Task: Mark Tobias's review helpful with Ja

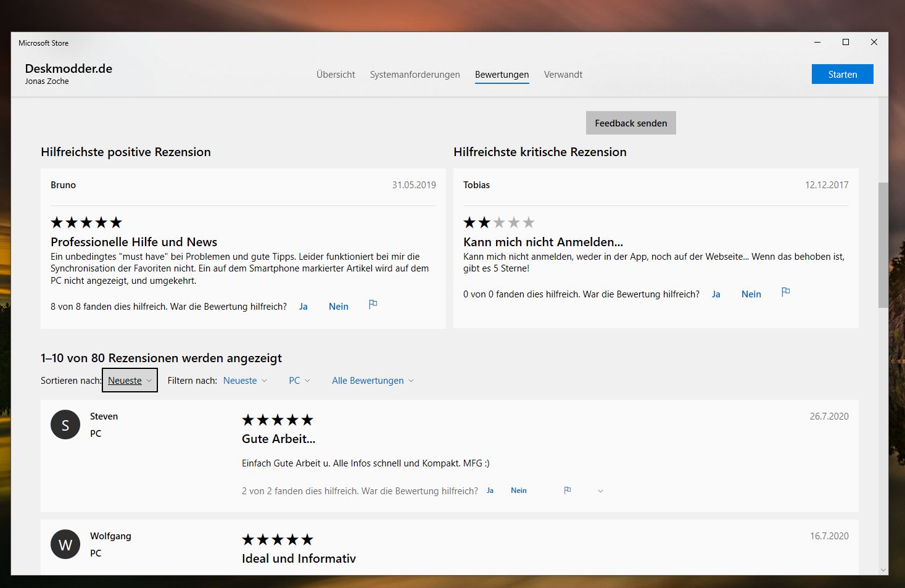Action: point(716,294)
